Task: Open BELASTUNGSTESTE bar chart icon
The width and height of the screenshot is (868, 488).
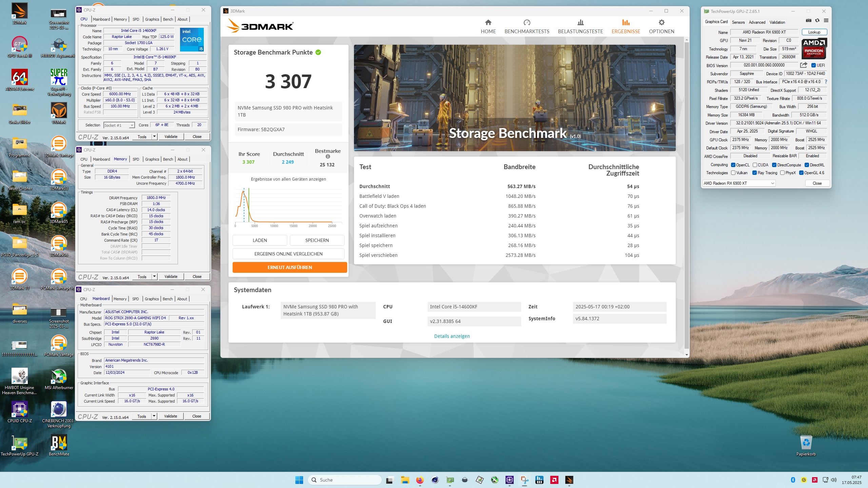Action: pos(580,22)
